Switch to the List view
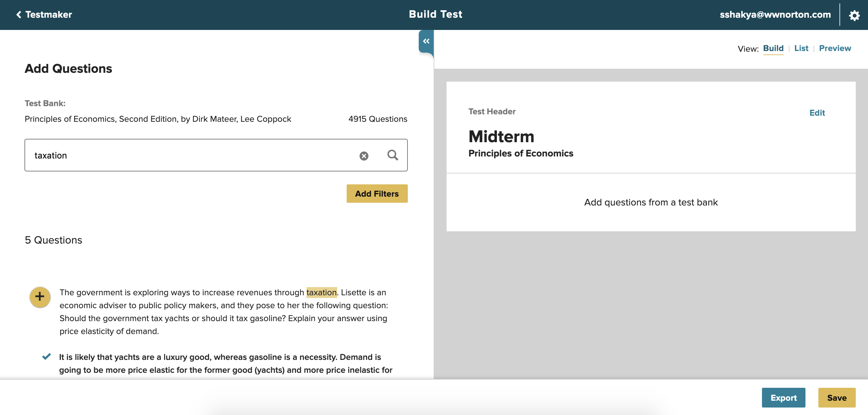 tap(801, 48)
